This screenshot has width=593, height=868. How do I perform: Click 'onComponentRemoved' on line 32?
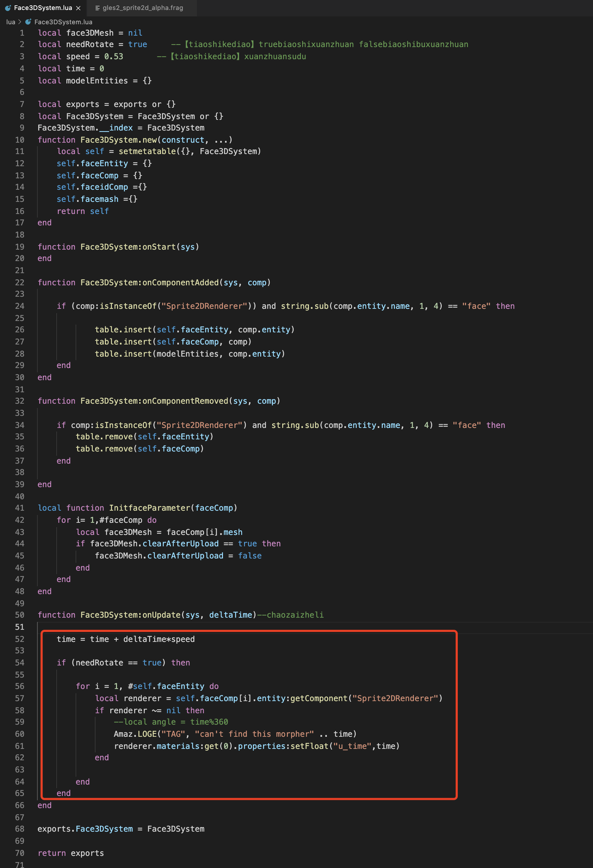click(x=185, y=401)
